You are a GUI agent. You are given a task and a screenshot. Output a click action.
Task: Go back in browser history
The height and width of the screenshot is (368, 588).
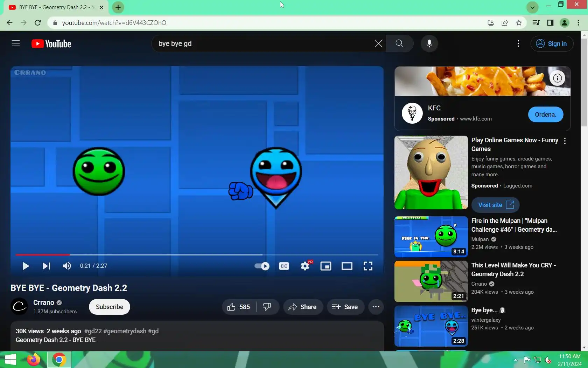[x=9, y=23]
